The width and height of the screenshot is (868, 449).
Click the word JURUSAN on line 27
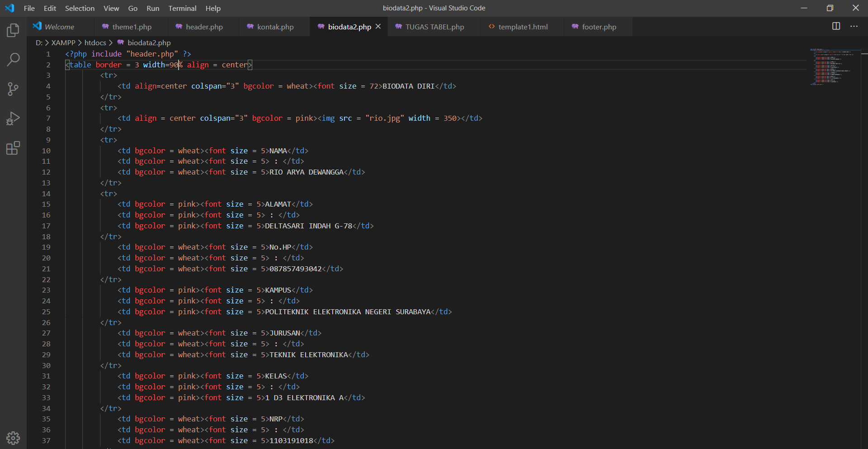[x=285, y=333]
